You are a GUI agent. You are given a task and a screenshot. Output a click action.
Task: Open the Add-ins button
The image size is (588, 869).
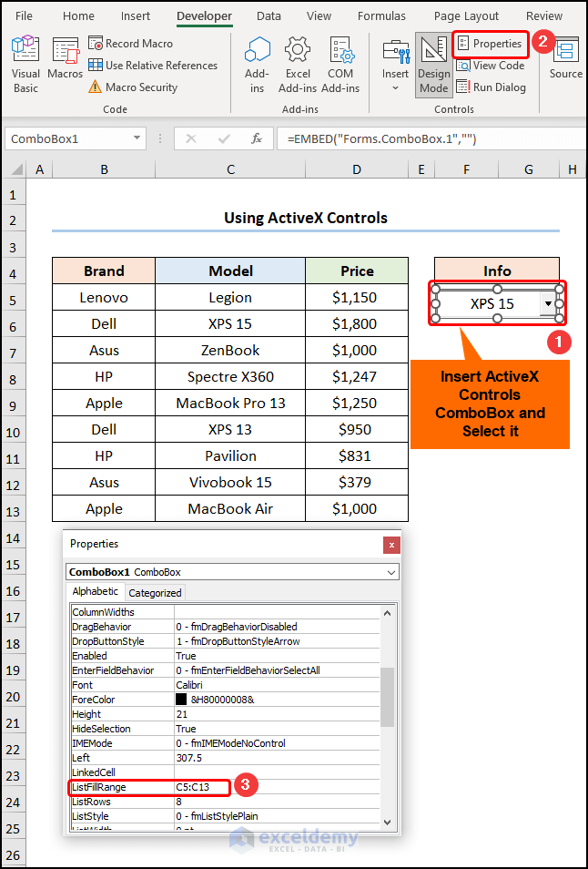tap(257, 65)
